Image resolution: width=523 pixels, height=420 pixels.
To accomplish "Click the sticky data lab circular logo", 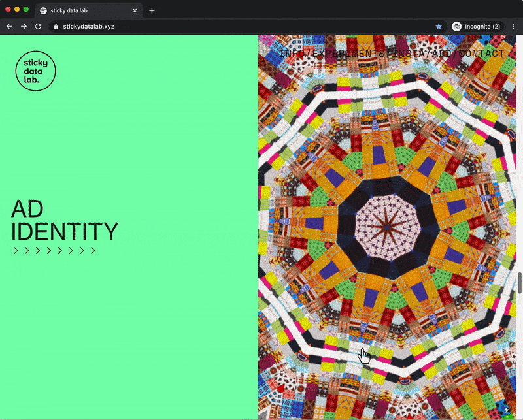I will (x=36, y=71).
